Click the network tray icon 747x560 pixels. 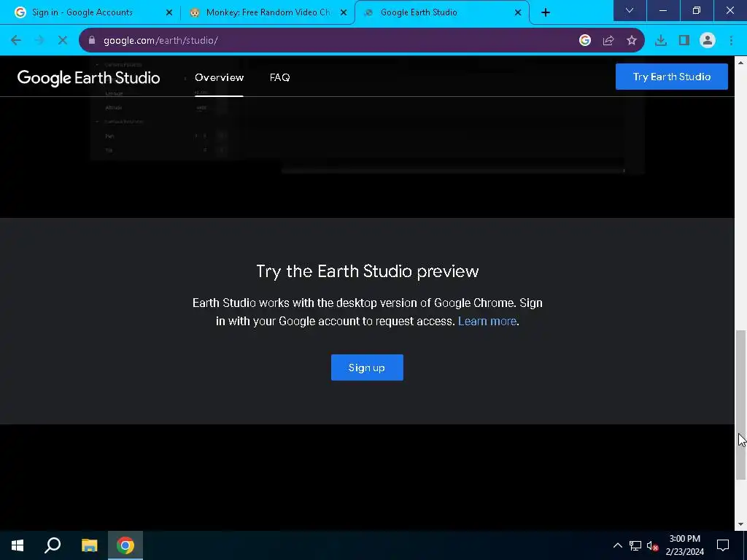pyautogui.click(x=635, y=545)
